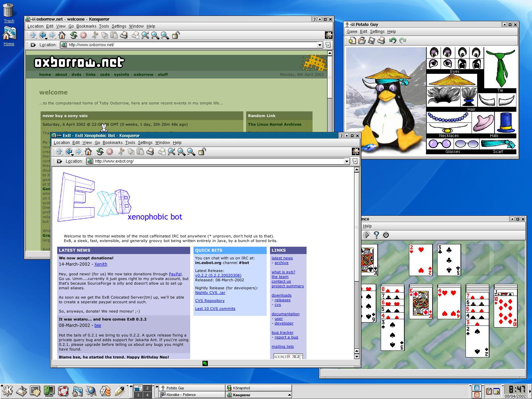Pick the blue top hat in Potato Guy
This screenshot has height=399, width=532.
tap(506, 122)
